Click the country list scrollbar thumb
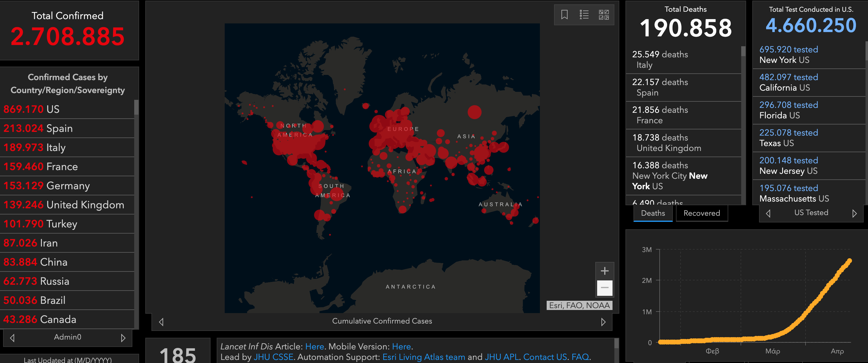The height and width of the screenshot is (363, 868). pyautogui.click(x=136, y=107)
